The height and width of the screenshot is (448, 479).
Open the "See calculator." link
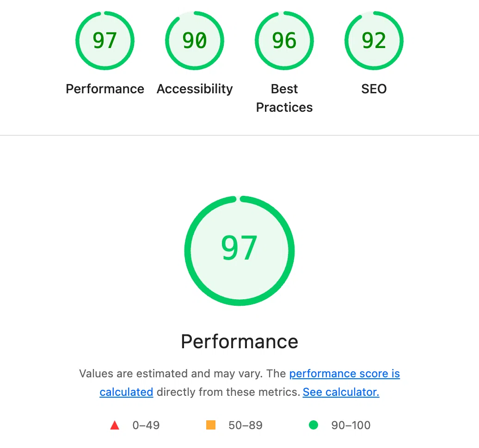coord(341,392)
